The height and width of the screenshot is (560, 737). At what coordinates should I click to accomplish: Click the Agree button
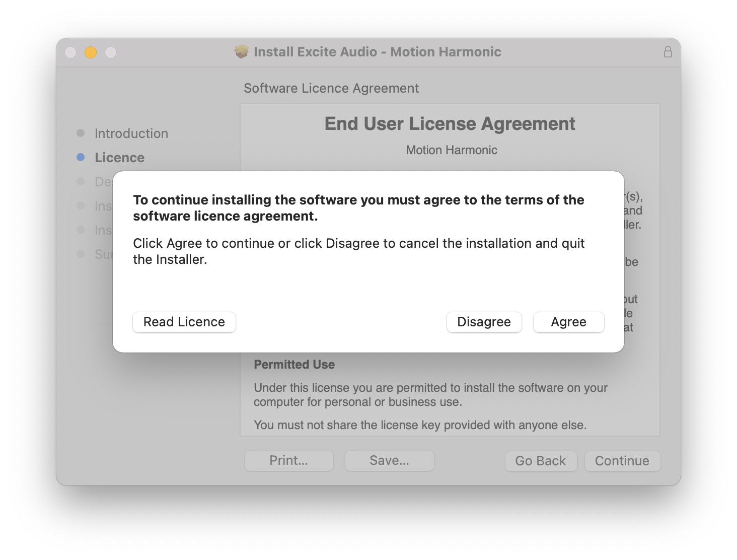point(568,322)
